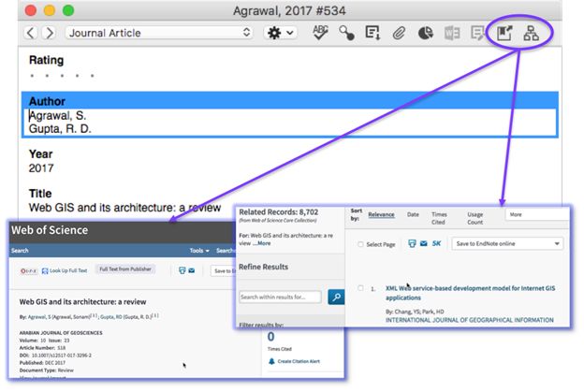This screenshot has height=392, width=584.
Task: Tick the checkbox for result 1
Action: pos(360,288)
